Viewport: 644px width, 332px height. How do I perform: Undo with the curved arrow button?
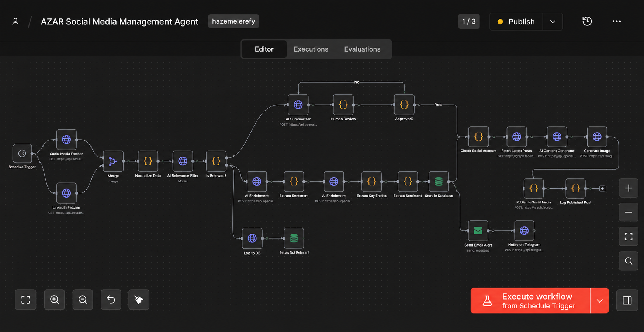(111, 300)
